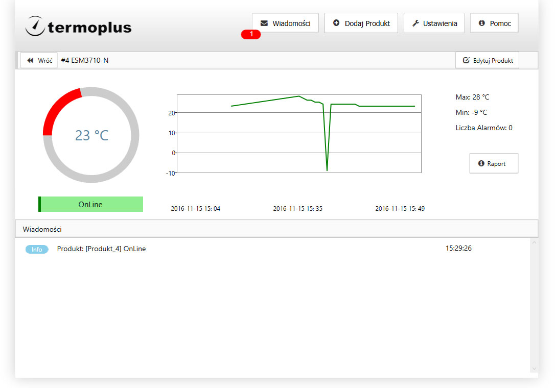Click the envelope icon beside Wiadomości
Viewport: 555px width, 392px height.
264,23
